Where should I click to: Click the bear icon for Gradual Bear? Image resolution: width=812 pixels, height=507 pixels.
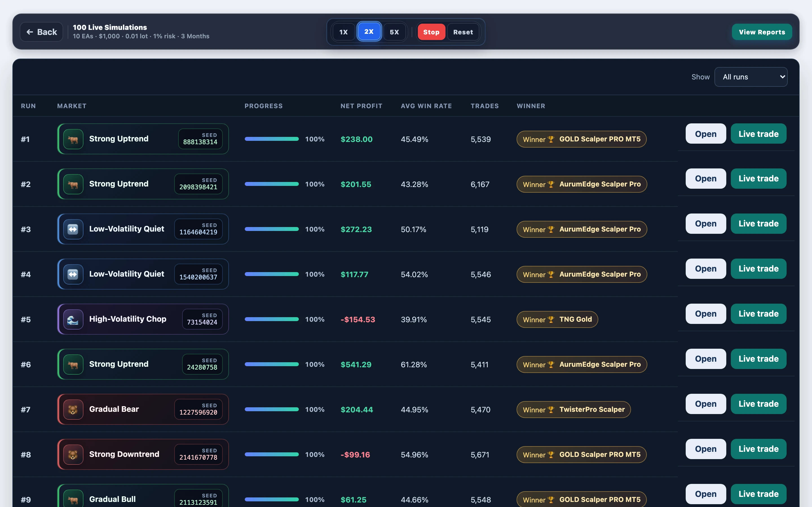coord(73,410)
